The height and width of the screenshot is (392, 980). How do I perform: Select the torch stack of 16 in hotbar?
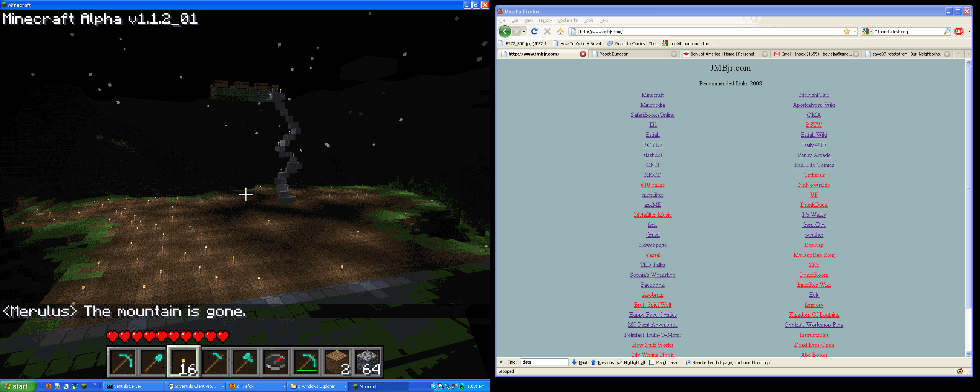pyautogui.click(x=184, y=362)
